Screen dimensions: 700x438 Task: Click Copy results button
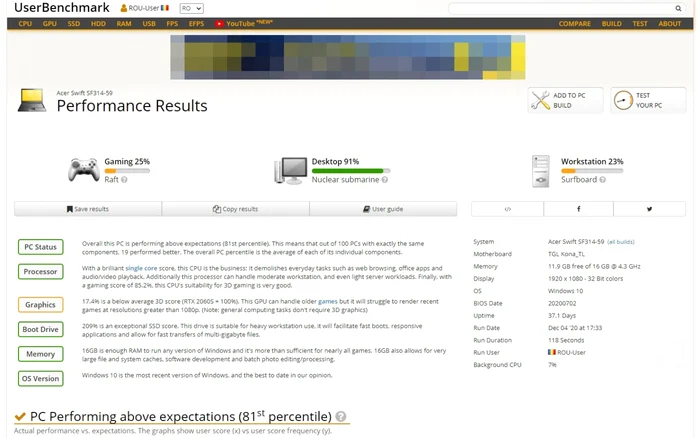236,209
